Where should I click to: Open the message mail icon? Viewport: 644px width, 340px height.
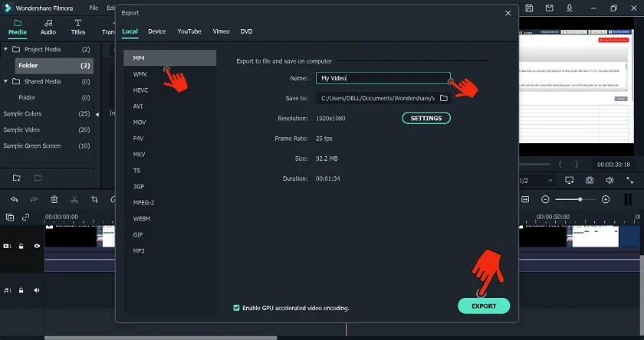549,8
